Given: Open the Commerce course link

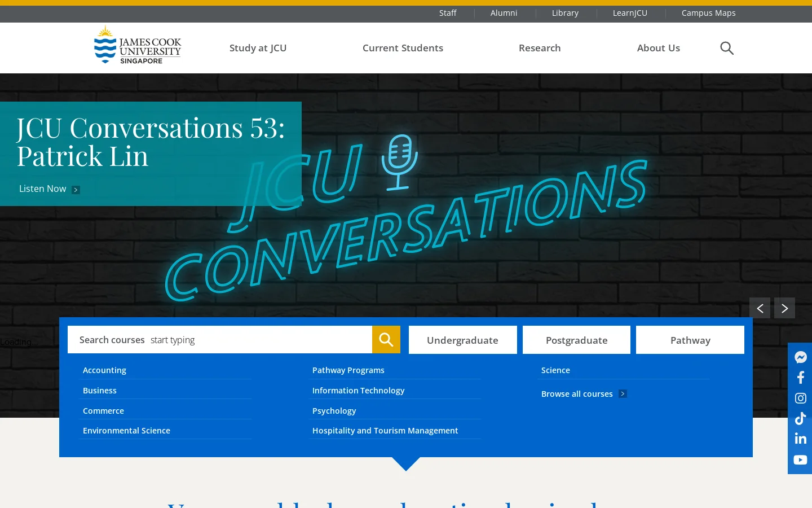Looking at the screenshot, I should 103,411.
